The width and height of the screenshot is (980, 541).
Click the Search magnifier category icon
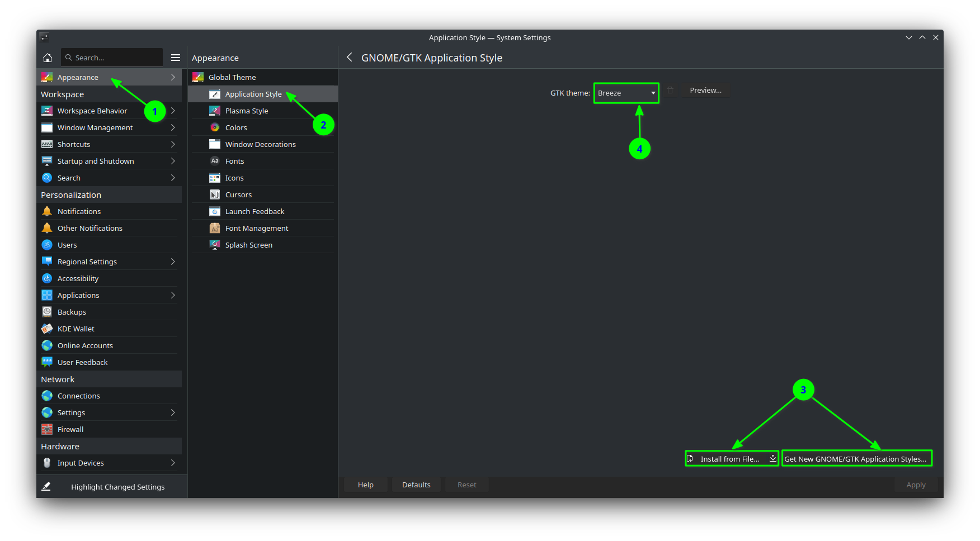click(47, 178)
